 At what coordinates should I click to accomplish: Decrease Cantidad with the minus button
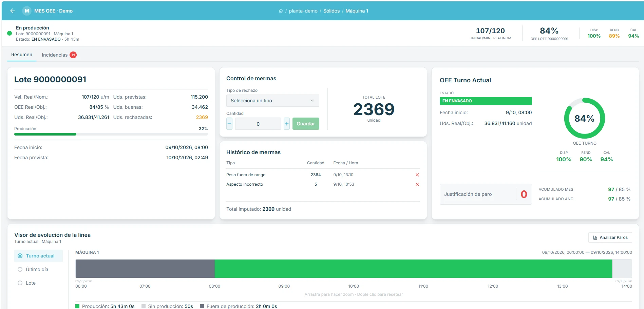(x=229, y=124)
